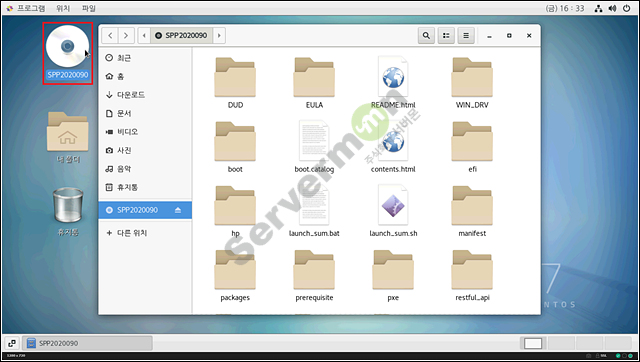
Task: Click the path bar right scroll arrow
Action: click(x=219, y=36)
